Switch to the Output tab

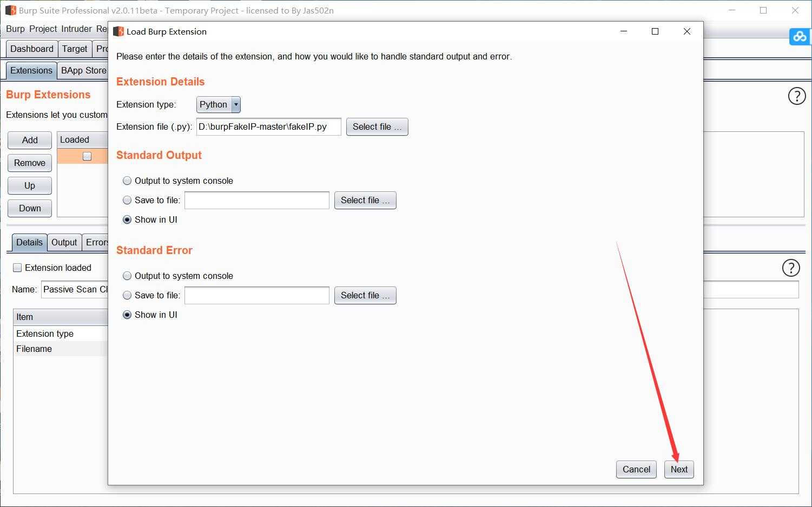64,242
